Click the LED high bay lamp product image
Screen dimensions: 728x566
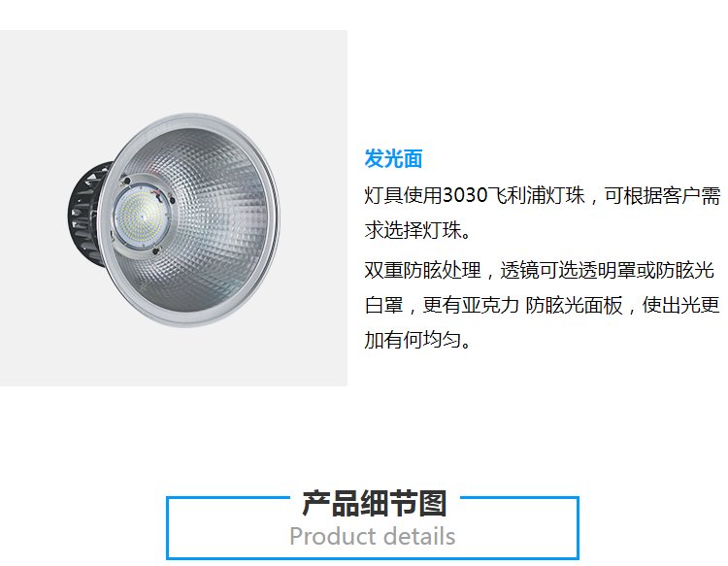click(173, 219)
